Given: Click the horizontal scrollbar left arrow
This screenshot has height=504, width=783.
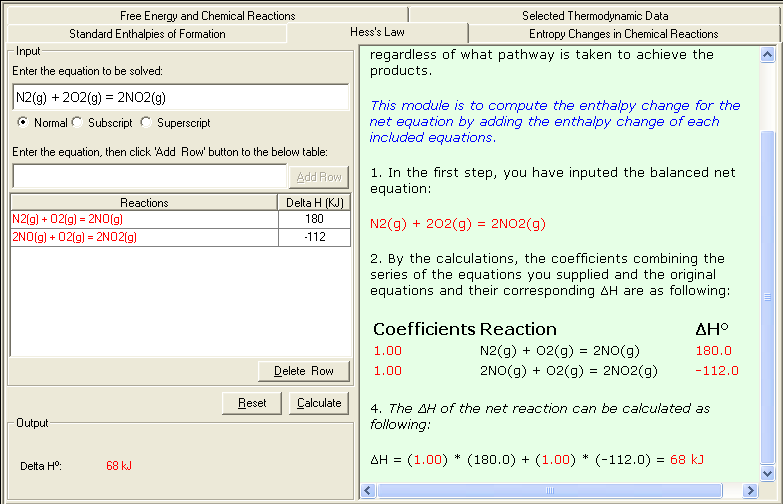Looking at the screenshot, I should pos(368,491).
